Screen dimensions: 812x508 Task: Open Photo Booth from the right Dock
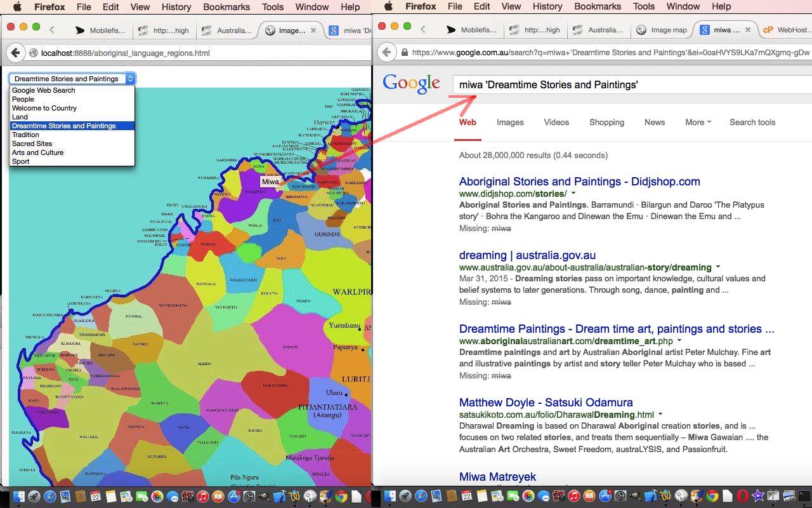558,496
